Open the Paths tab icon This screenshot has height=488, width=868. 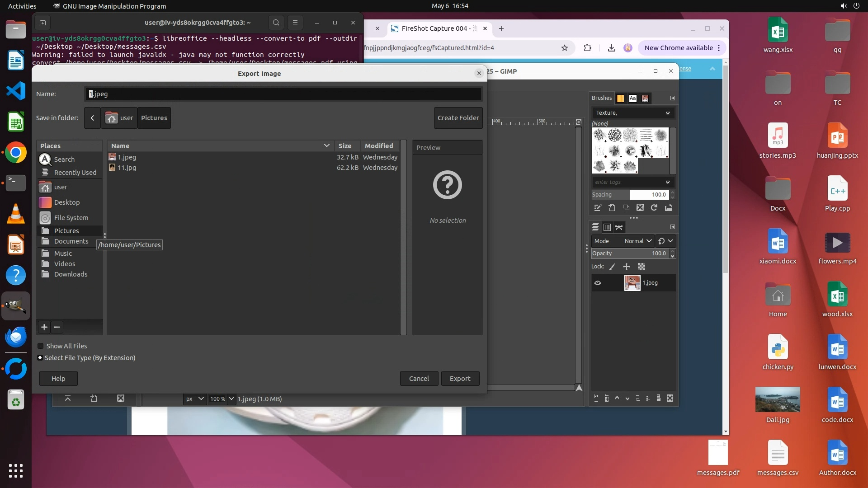tap(619, 227)
